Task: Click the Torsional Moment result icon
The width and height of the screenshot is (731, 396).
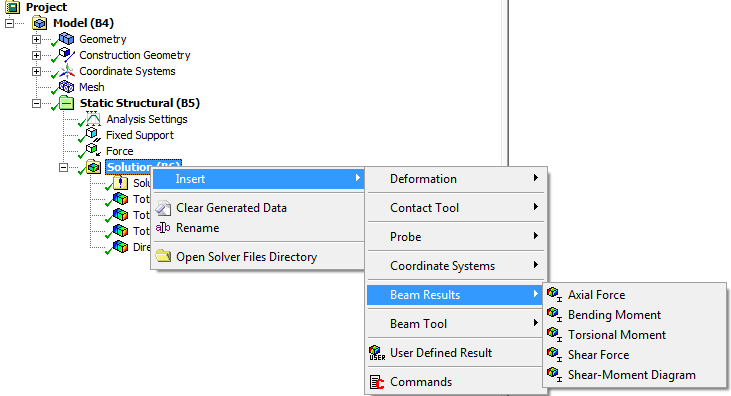Action: point(554,334)
